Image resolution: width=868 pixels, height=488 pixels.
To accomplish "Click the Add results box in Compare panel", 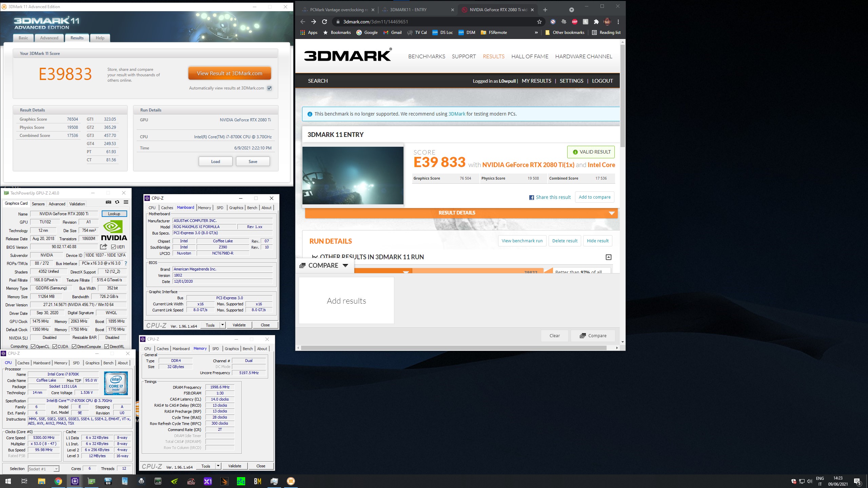I will [x=347, y=301].
